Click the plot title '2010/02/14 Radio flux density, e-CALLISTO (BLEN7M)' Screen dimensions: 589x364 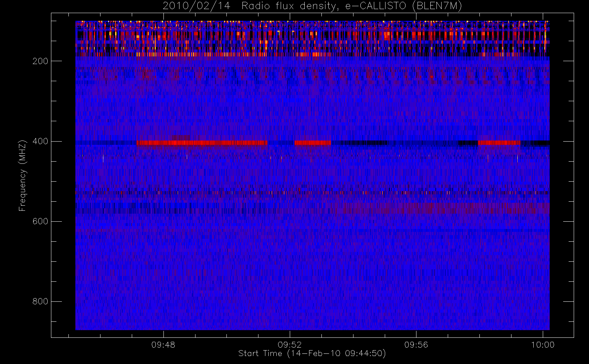tap(312, 6)
